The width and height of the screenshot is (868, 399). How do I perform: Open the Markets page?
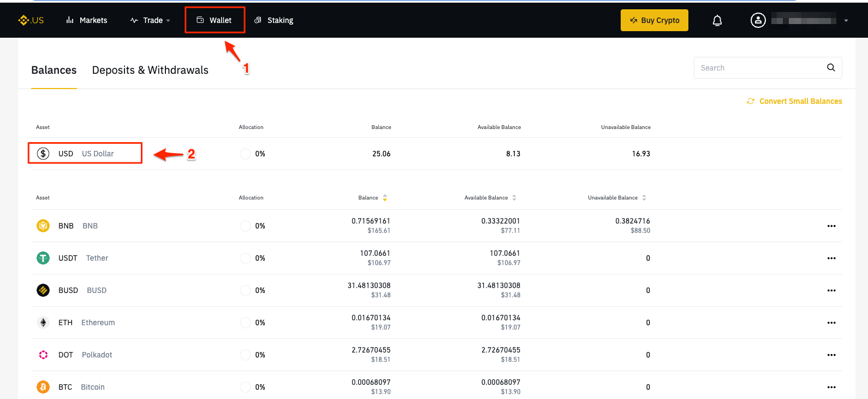coord(87,20)
